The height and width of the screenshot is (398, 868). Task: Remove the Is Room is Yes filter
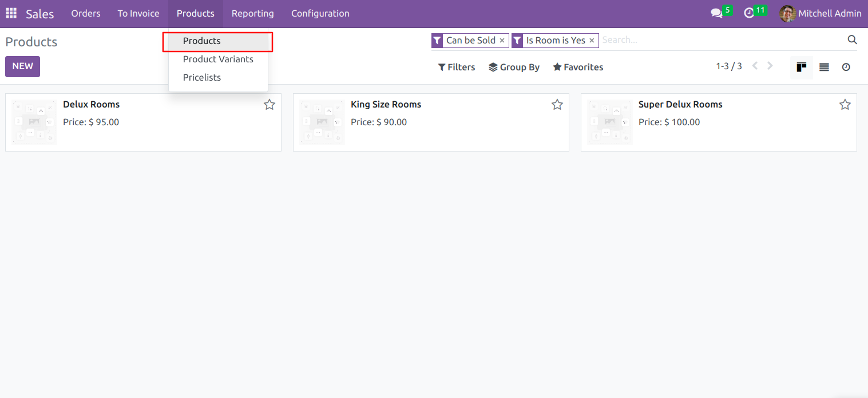[x=592, y=40]
